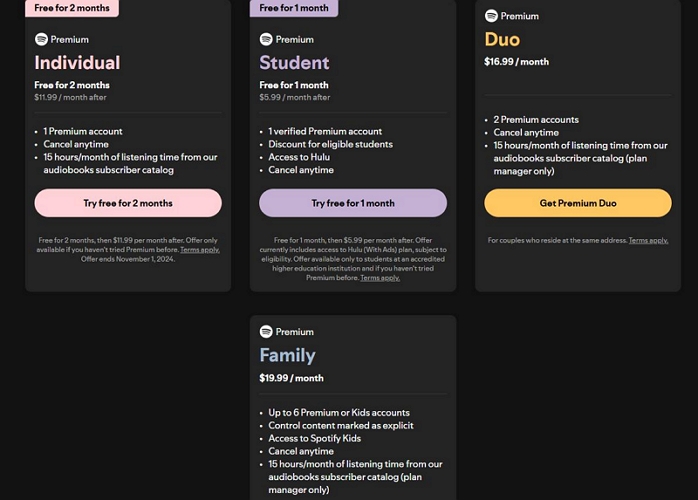Image resolution: width=698 pixels, height=500 pixels.
Task: Select the 'Duo' plan heading
Action: [x=502, y=40]
